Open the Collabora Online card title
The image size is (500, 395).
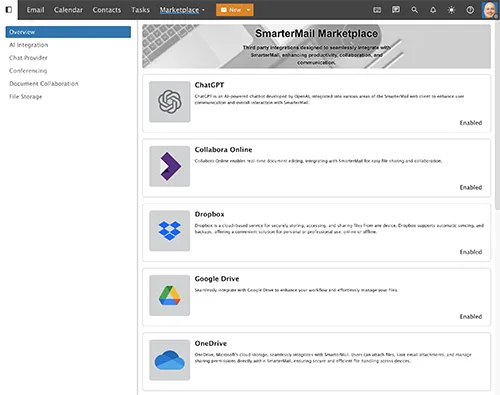[223, 150]
